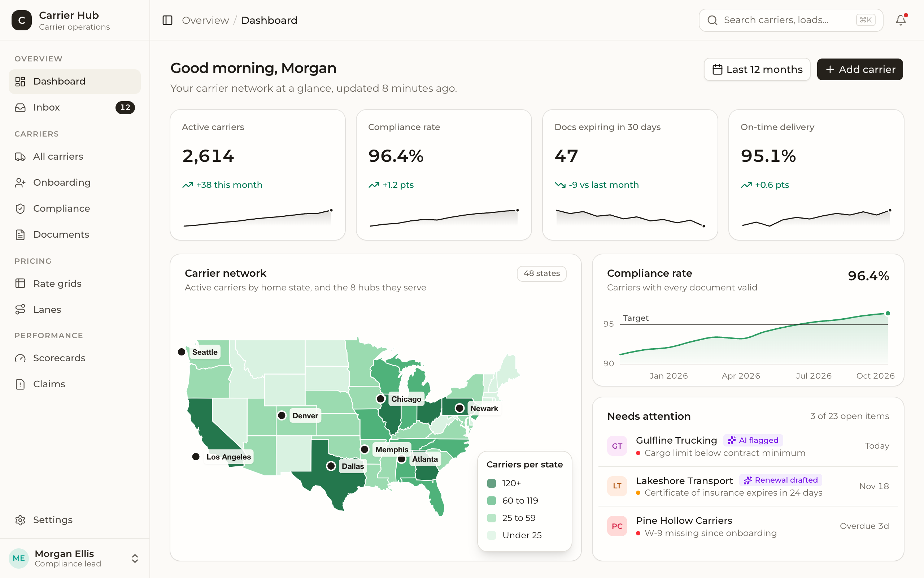Viewport: 924px width, 578px height.
Task: Click the Renewal drafted tag
Action: click(x=780, y=480)
